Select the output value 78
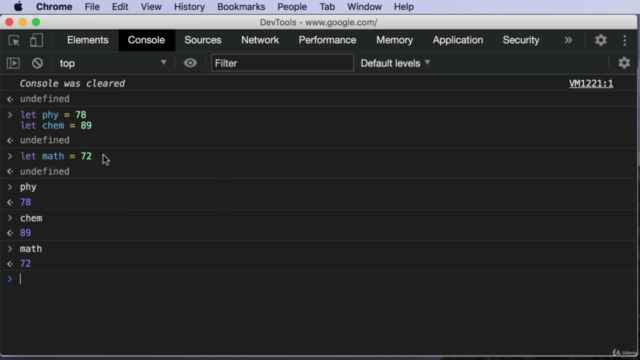 (25, 202)
